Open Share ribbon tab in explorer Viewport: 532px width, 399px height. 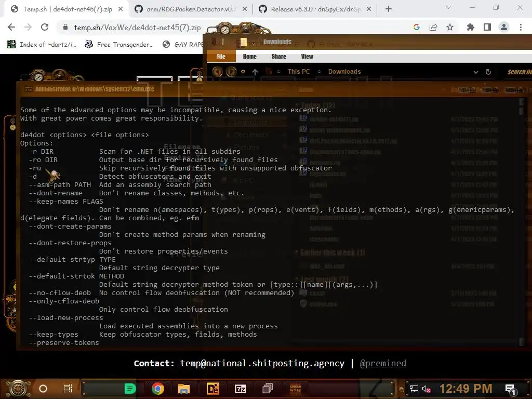279,56
